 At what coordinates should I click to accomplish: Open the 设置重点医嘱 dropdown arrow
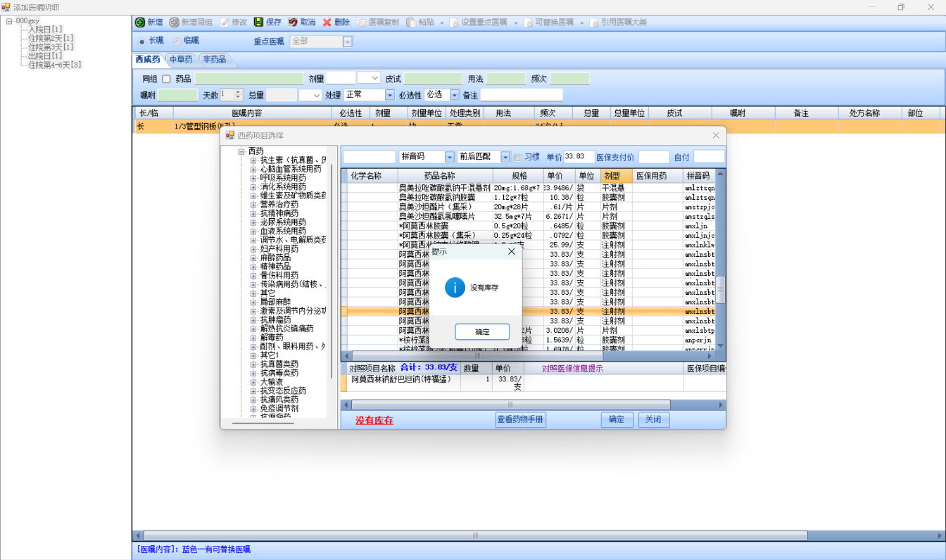tap(515, 23)
